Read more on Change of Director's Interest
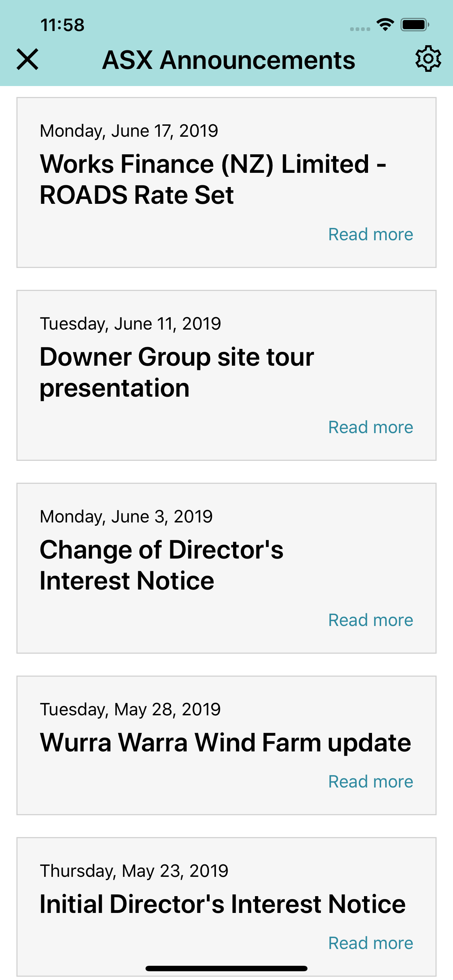Viewport: 453px width, 980px height. point(371,620)
